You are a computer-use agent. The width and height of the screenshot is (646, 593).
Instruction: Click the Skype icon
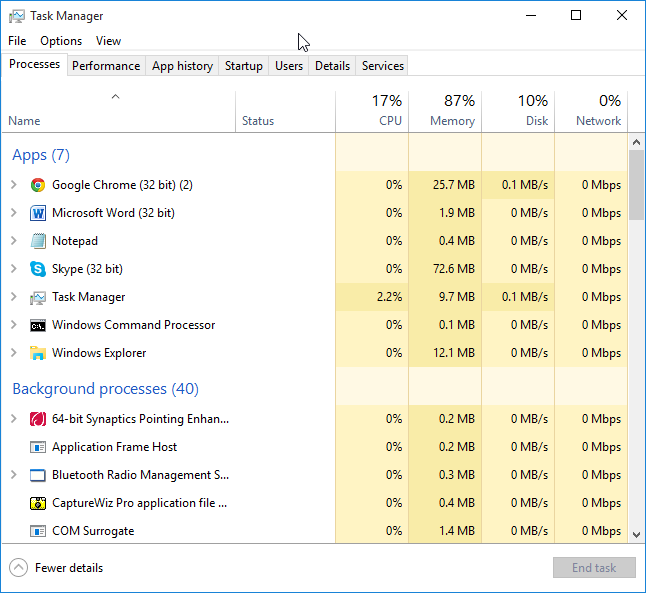coord(37,269)
